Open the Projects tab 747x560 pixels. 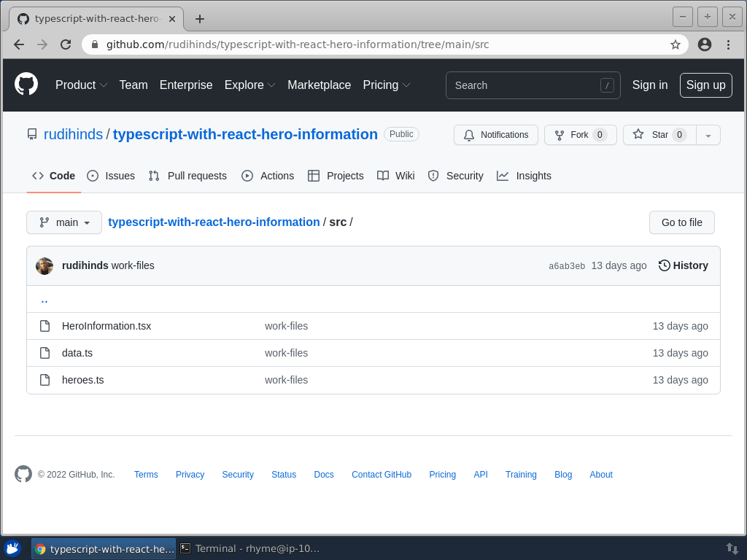[x=336, y=176]
